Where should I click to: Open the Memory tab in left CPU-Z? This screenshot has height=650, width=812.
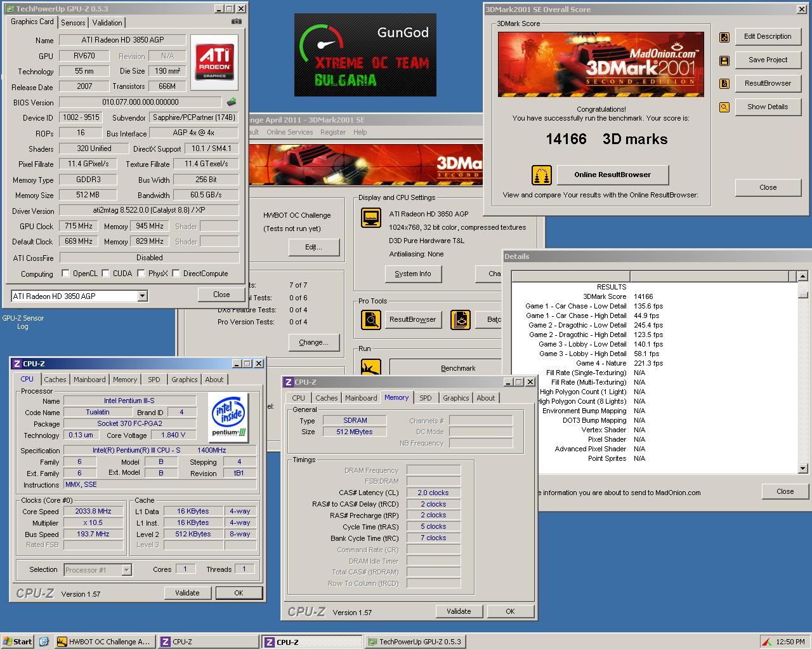pyautogui.click(x=125, y=380)
